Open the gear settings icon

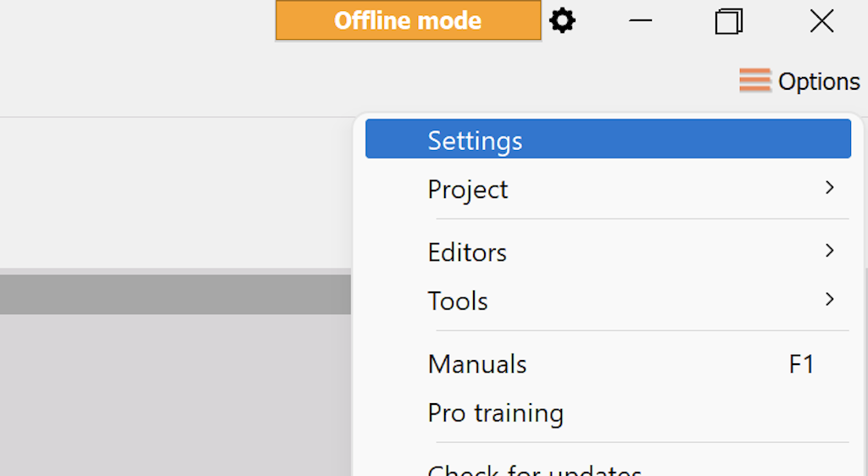coord(563,21)
